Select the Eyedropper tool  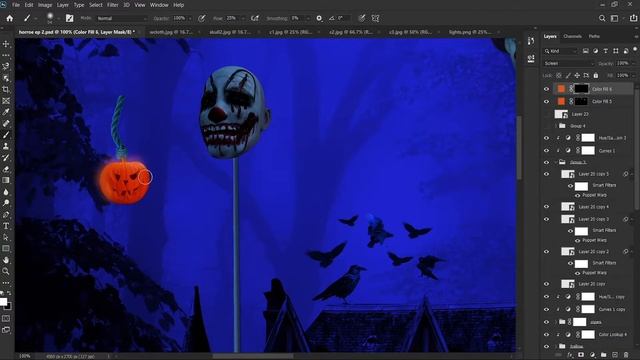pos(6,112)
